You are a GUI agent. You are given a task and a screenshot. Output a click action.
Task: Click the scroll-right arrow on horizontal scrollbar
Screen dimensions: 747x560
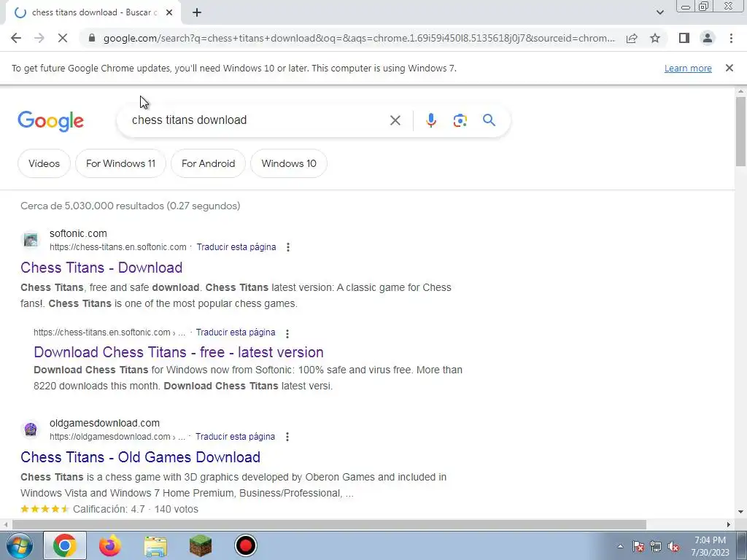[729, 524]
